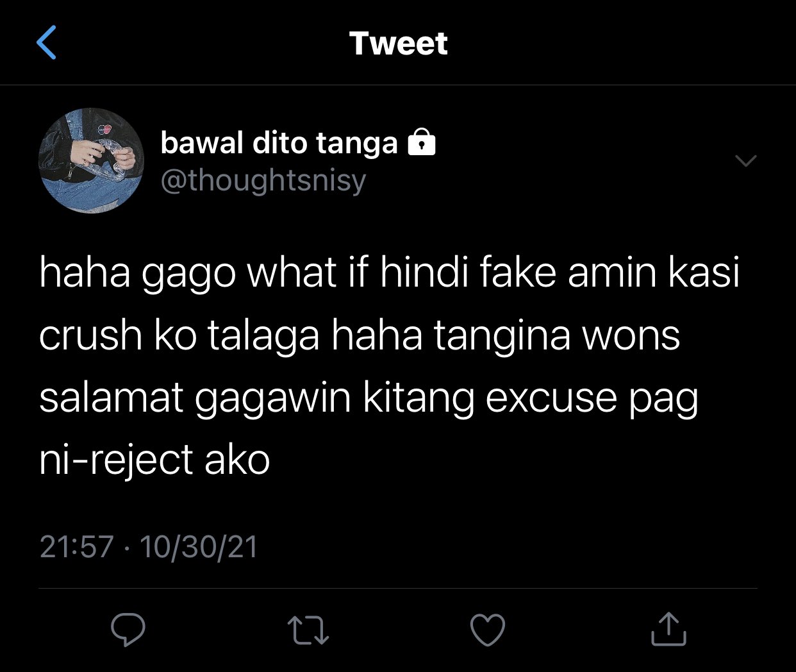The width and height of the screenshot is (796, 672).
Task: Retweet this post
Action: click(x=308, y=630)
